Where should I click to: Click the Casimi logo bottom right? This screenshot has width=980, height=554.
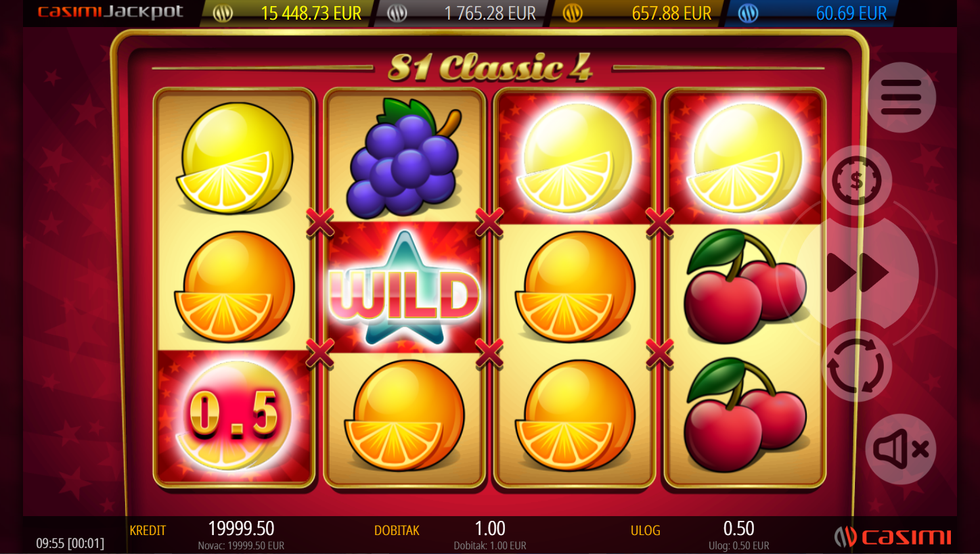pos(893,537)
